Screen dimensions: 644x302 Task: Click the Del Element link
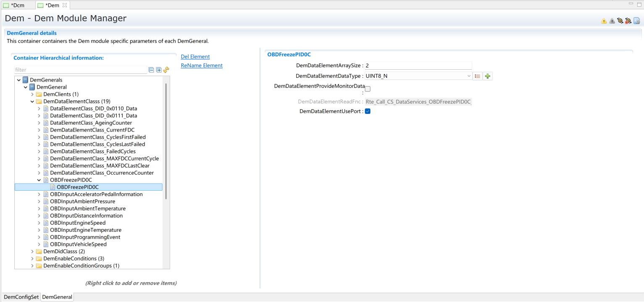(195, 57)
